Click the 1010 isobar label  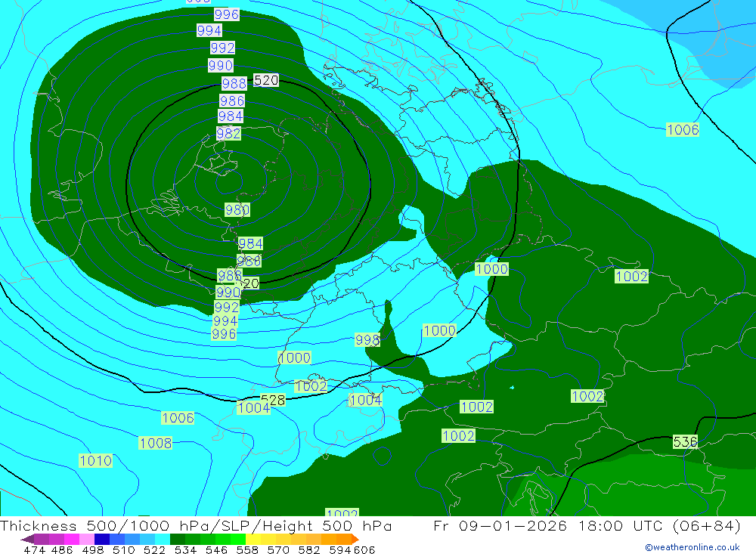coord(96,460)
